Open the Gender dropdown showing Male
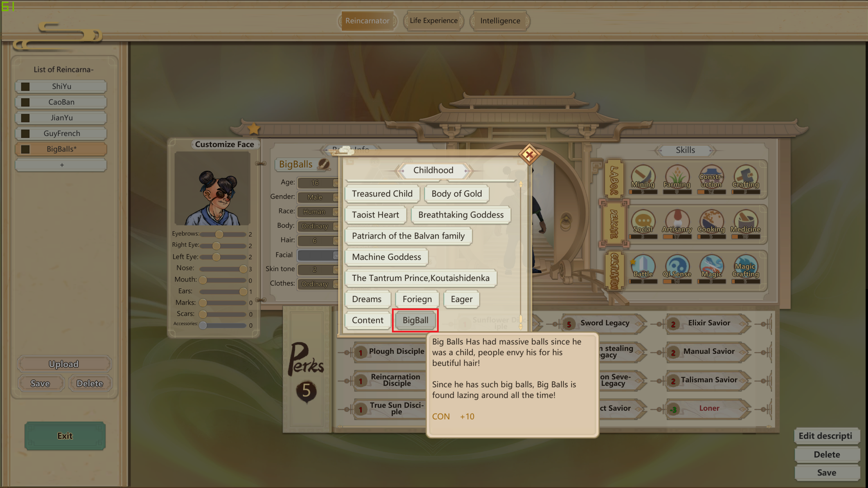Image resolution: width=868 pixels, height=488 pixels. pyautogui.click(x=318, y=197)
